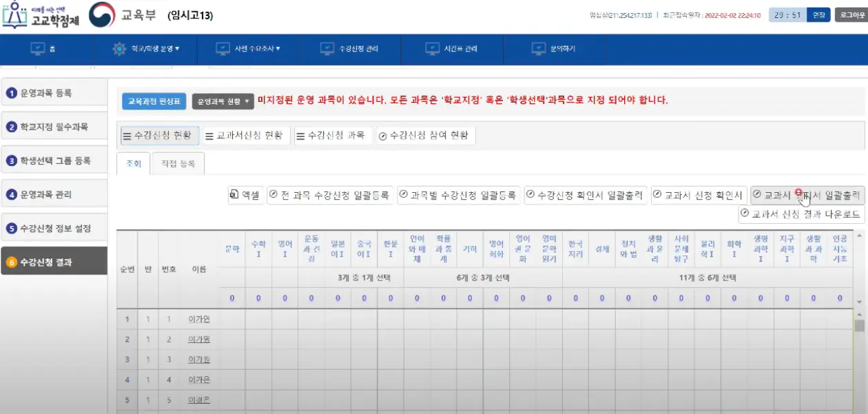Screen dimensions: 868x414
Task: Click the 이름 column header
Action: click(x=199, y=269)
